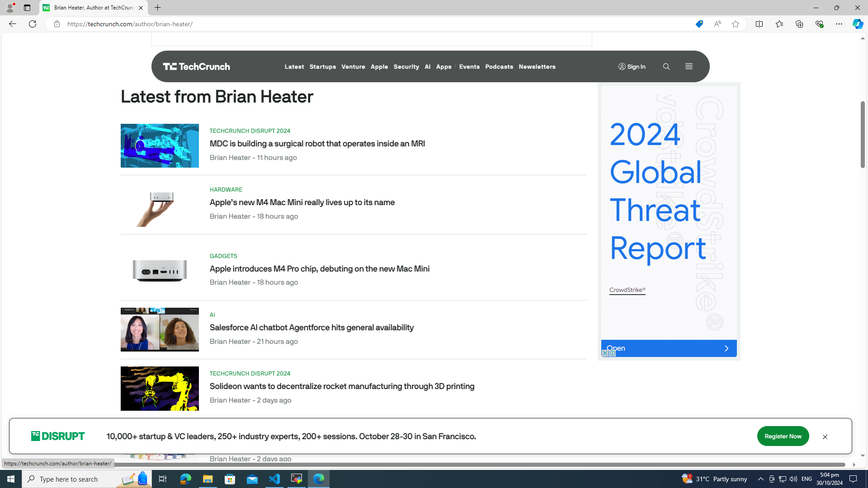Open the Latest nav item
Image resolution: width=868 pixels, height=488 pixels.
(294, 66)
